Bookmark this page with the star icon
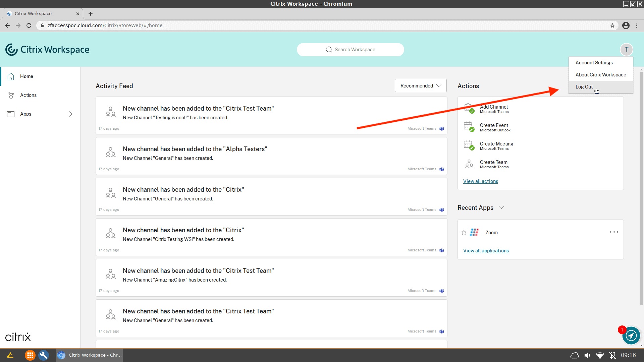 [x=612, y=25]
